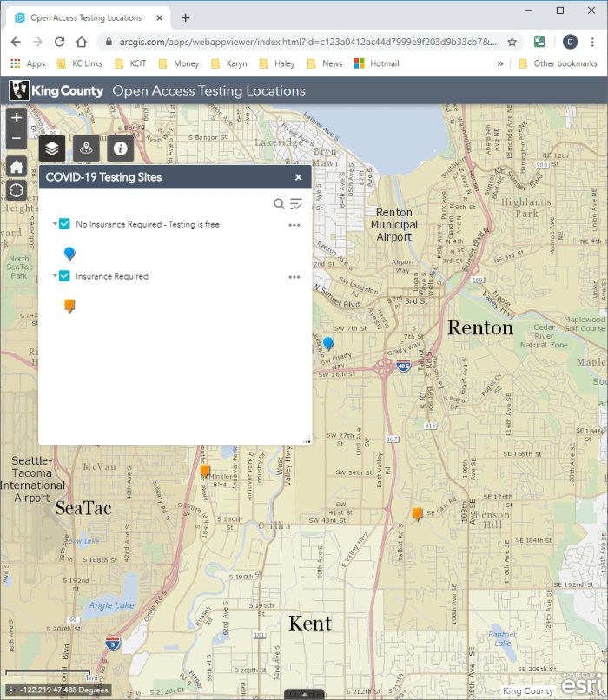The height and width of the screenshot is (700, 608).
Task: Return to the default map extent
Action: click(17, 167)
